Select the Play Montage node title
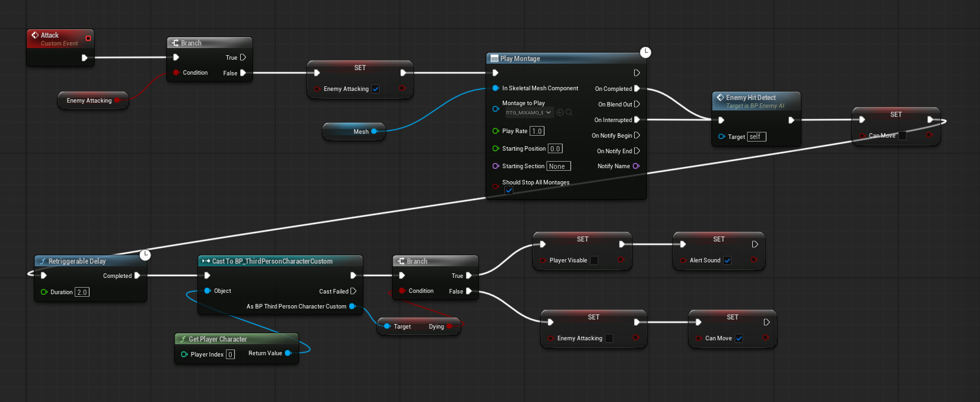This screenshot has height=402, width=980. (520, 58)
